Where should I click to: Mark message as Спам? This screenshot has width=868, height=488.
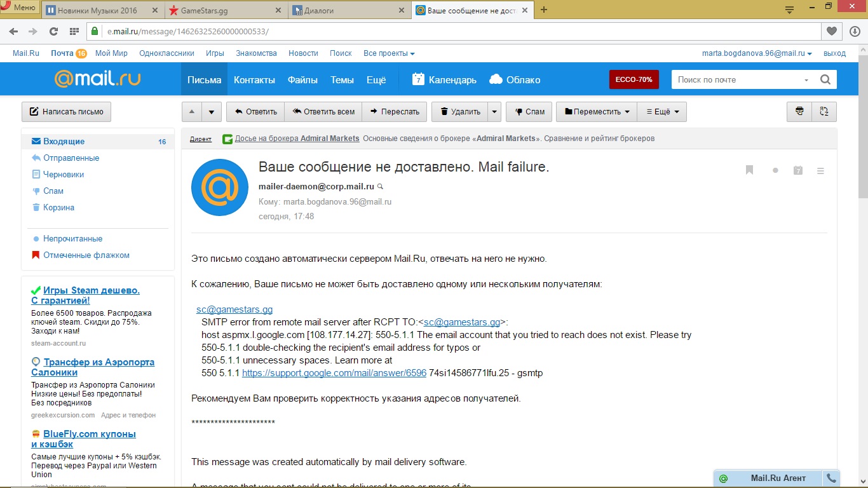click(x=529, y=111)
